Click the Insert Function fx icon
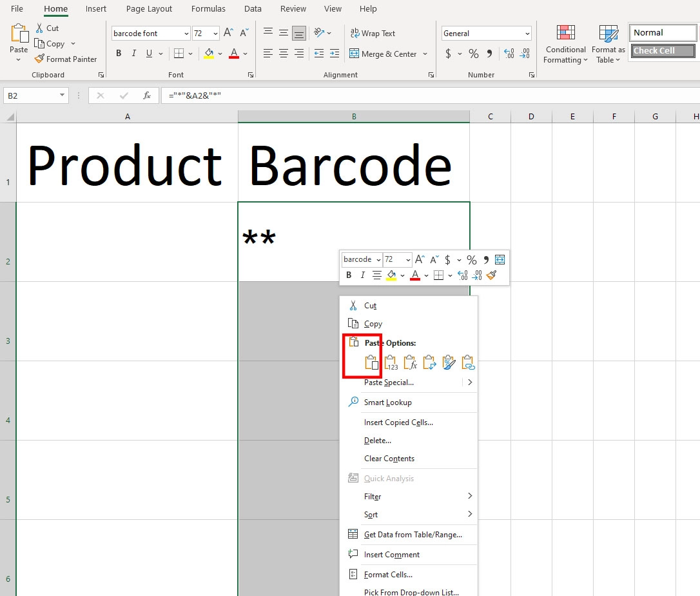The image size is (700, 596). [x=147, y=95]
